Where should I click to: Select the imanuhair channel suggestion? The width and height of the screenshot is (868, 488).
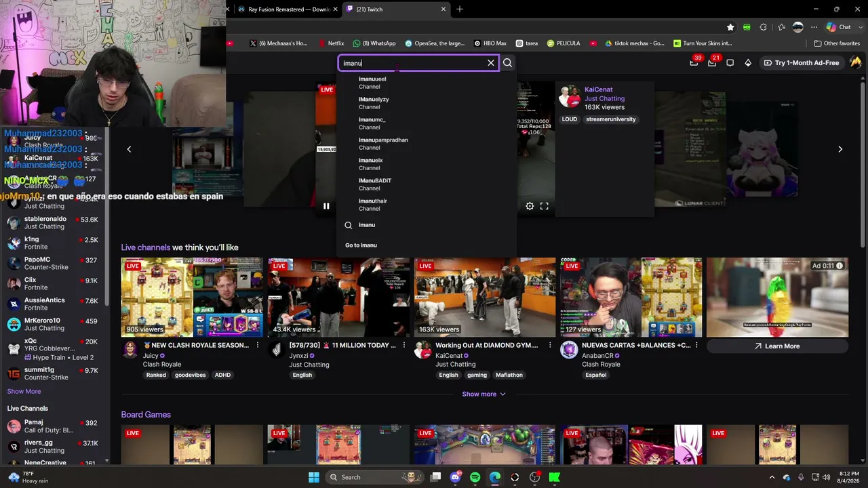427,205
